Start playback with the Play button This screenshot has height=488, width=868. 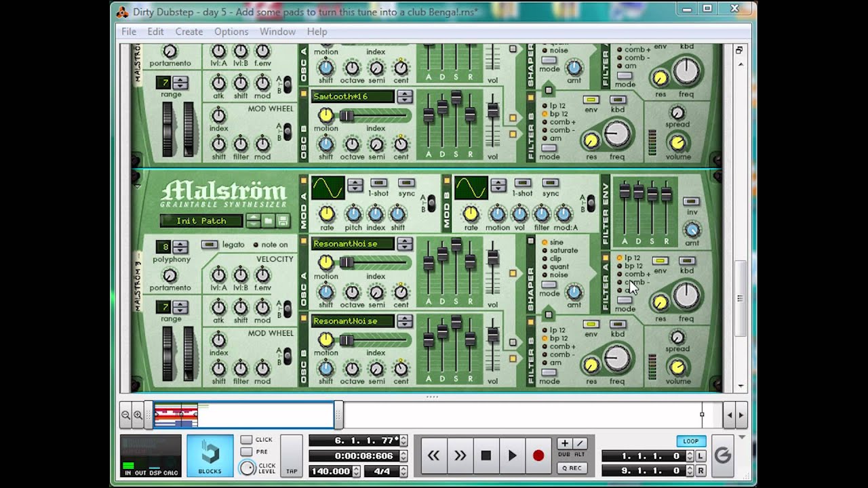point(512,455)
